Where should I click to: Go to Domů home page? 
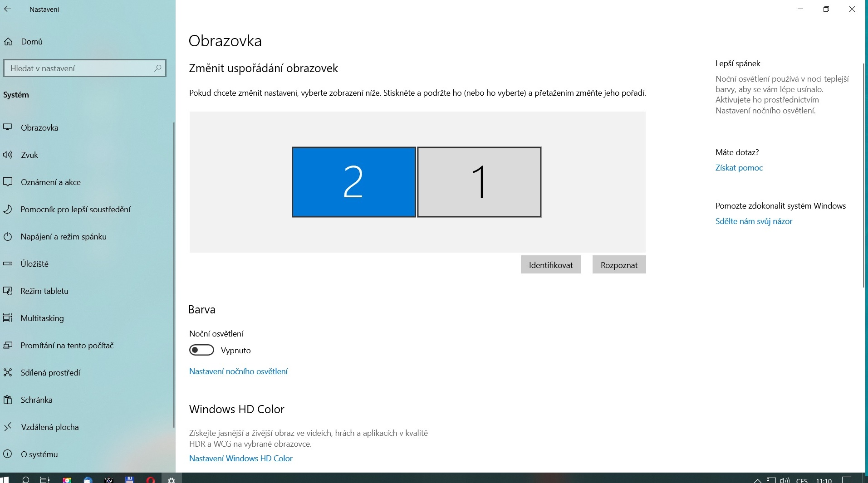point(31,42)
